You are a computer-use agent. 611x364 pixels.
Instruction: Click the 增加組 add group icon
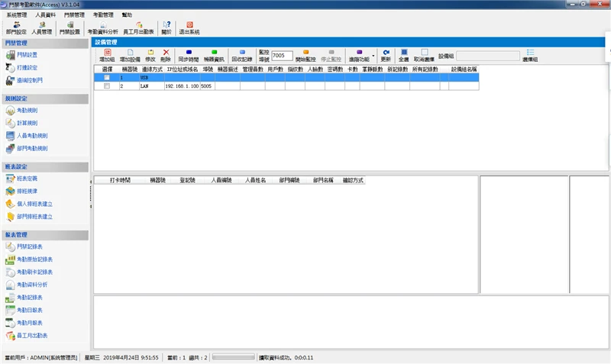[107, 56]
